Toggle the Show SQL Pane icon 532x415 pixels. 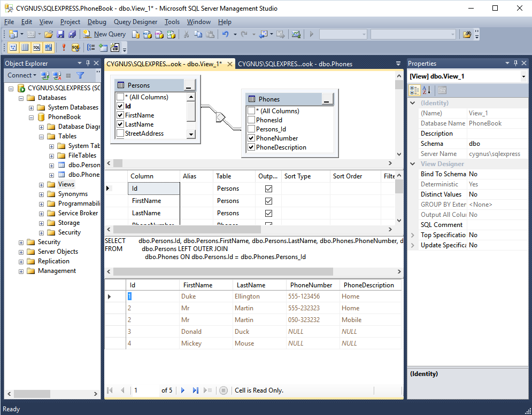pyautogui.click(x=37, y=48)
